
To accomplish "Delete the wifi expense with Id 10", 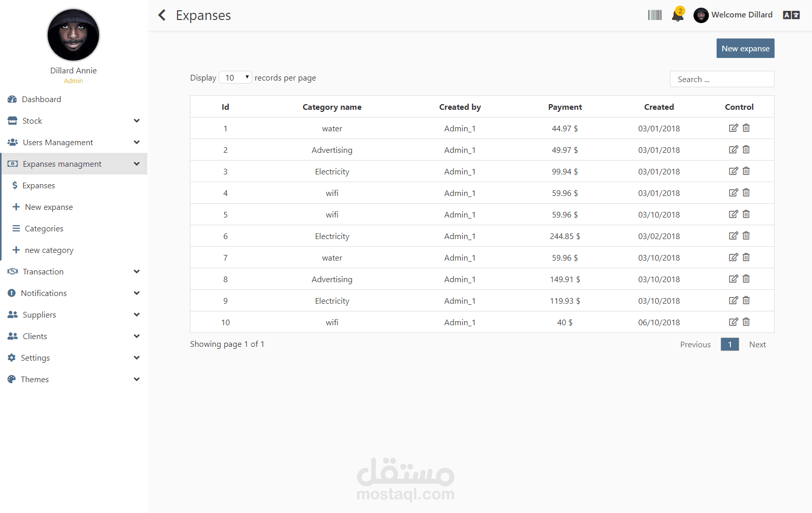I will [746, 322].
